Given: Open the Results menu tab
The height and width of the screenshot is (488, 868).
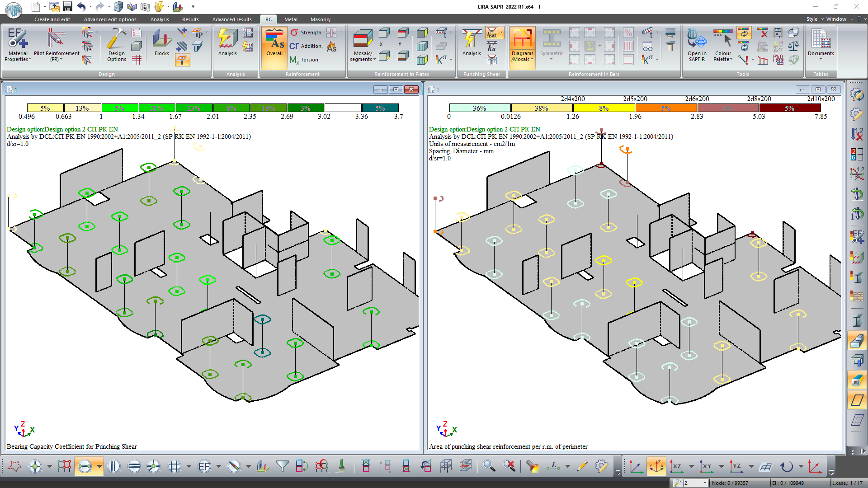Looking at the screenshot, I should (x=190, y=19).
